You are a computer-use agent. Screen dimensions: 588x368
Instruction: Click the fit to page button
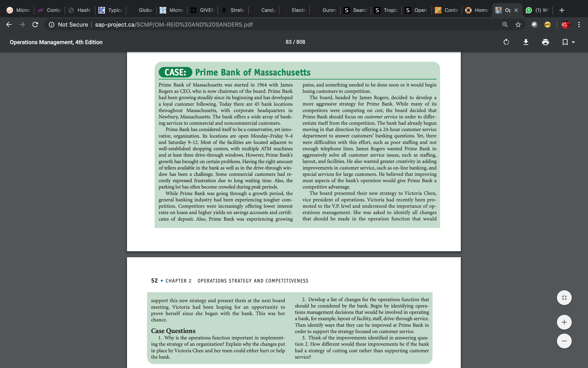click(564, 298)
